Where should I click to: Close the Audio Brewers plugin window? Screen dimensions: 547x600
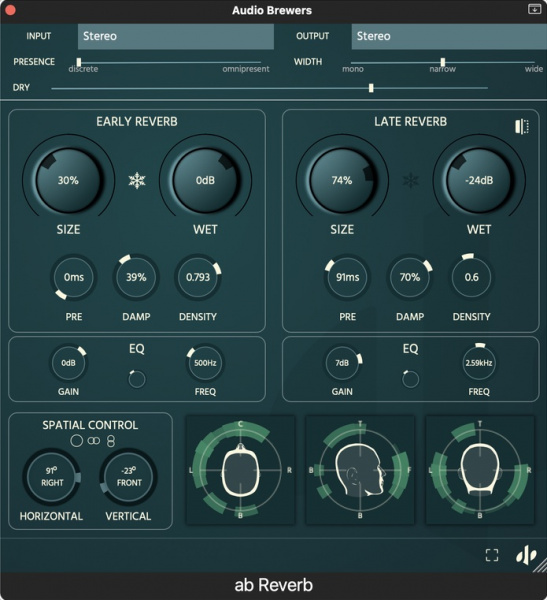tap(10, 10)
